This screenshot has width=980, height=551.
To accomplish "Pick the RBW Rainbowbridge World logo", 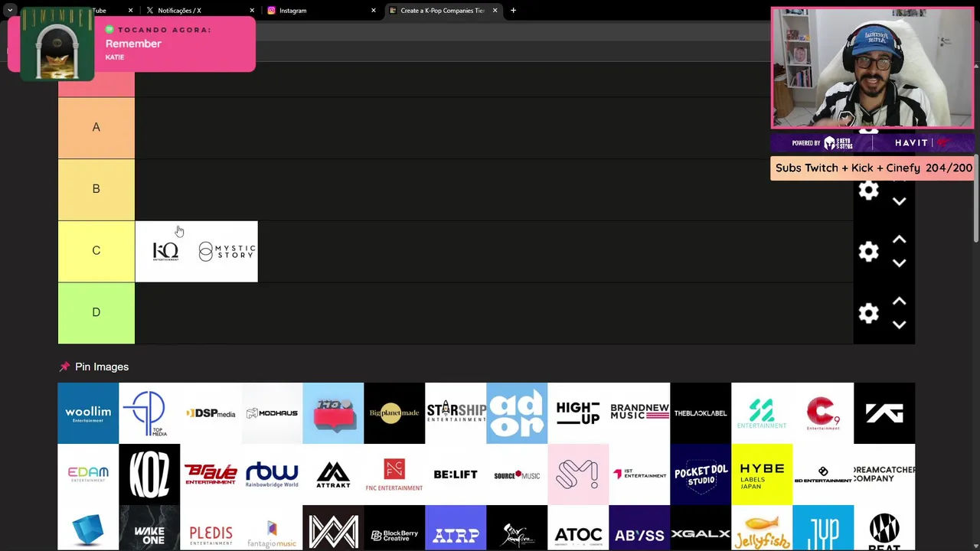I will (272, 474).
